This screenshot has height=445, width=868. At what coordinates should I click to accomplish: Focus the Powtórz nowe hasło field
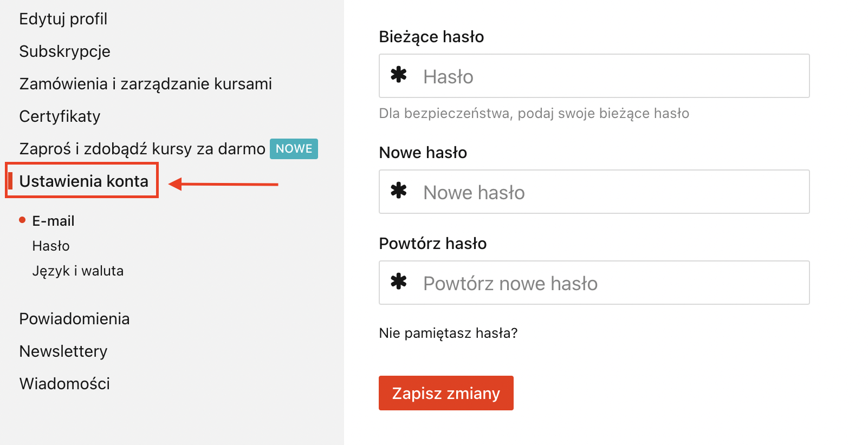pos(594,283)
